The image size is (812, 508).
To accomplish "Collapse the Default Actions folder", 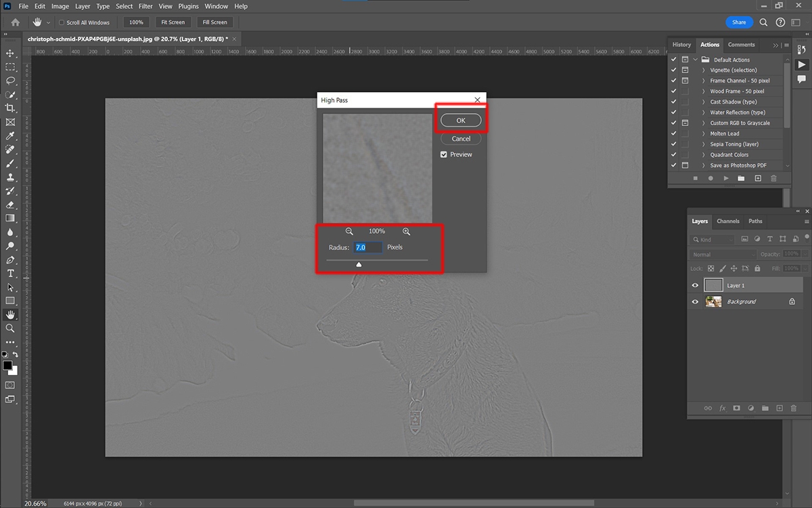I will click(696, 60).
